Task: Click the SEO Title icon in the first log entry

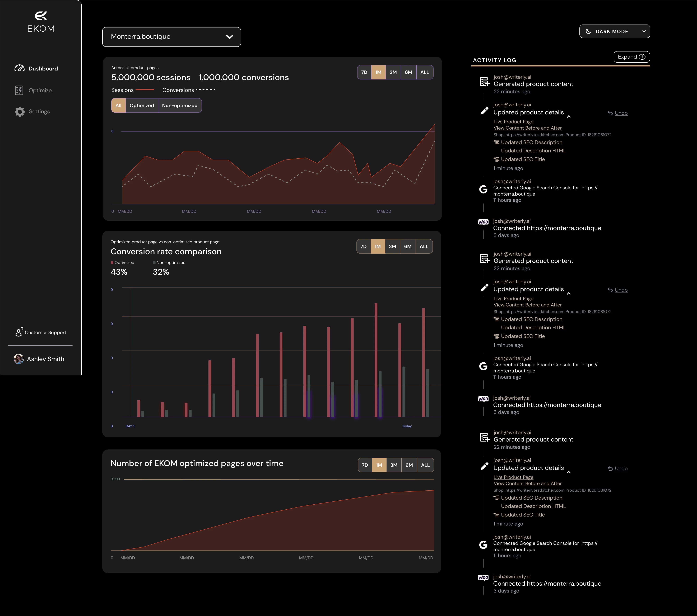Action: 496,159
